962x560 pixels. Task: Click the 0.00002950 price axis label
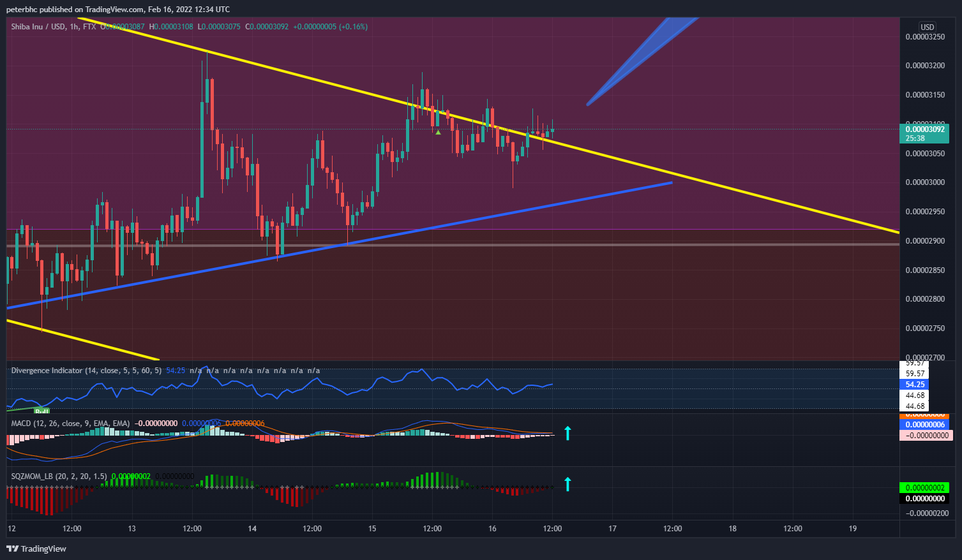925,212
